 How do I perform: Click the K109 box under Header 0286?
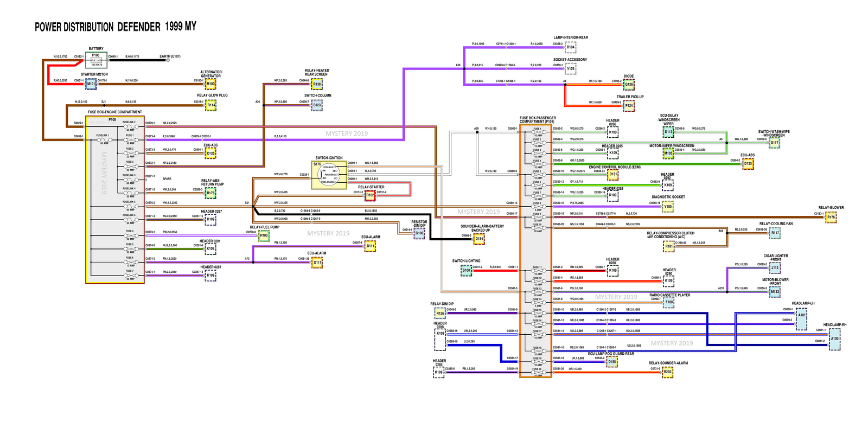tap(612, 132)
